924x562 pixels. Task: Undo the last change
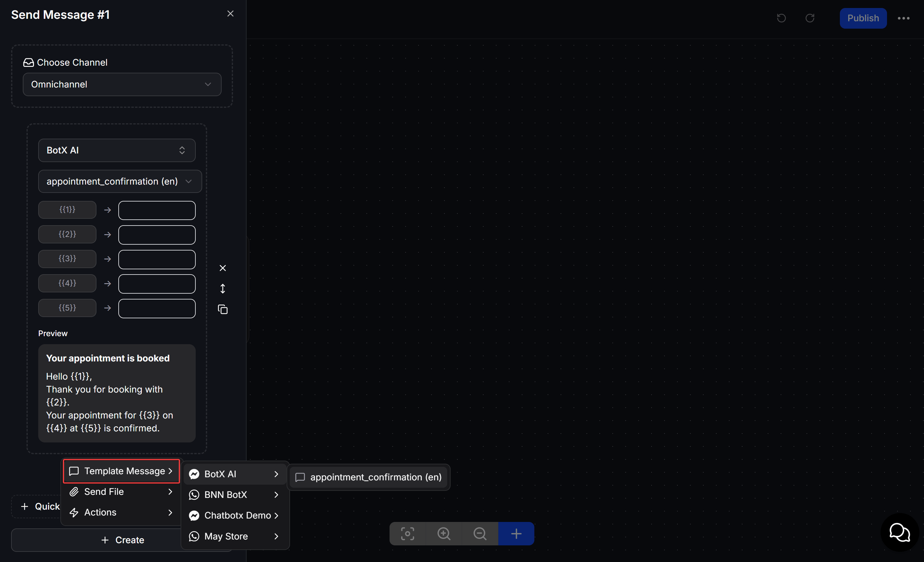(x=781, y=18)
